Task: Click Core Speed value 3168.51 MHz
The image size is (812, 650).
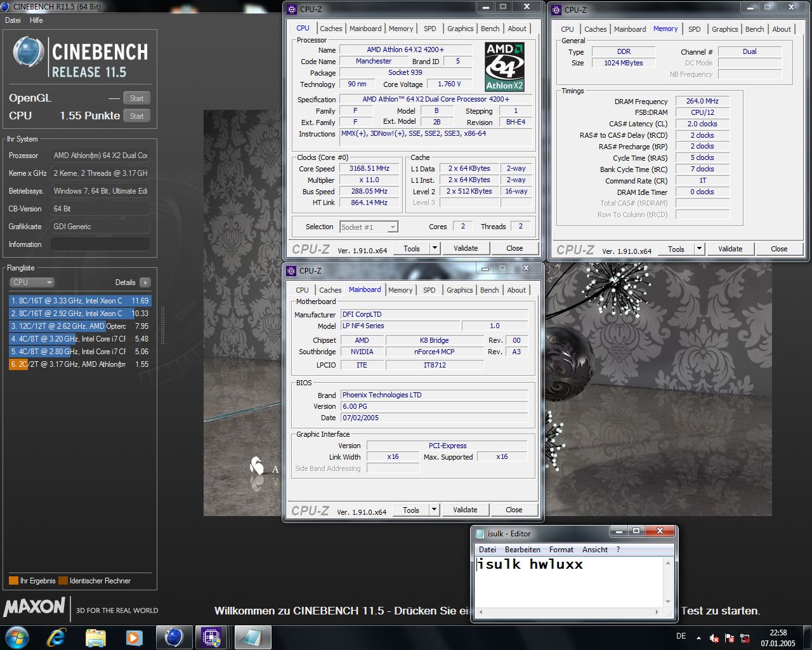Action: tap(369, 169)
